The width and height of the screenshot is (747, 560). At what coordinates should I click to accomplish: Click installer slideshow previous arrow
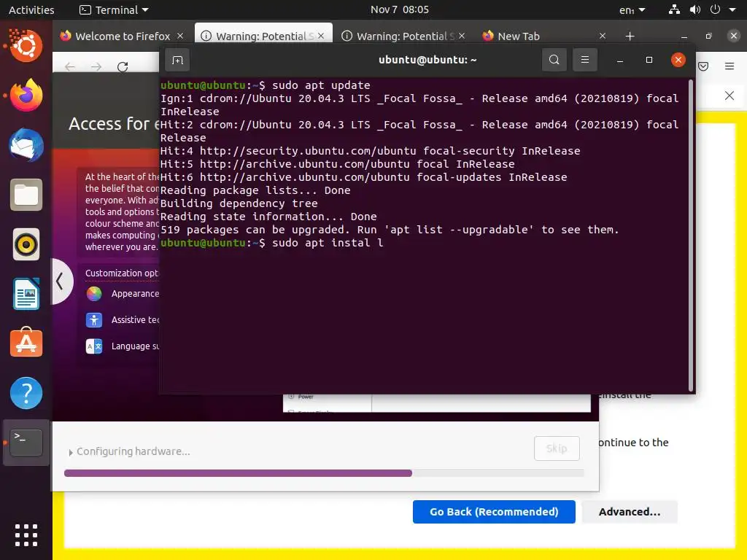[x=61, y=281]
